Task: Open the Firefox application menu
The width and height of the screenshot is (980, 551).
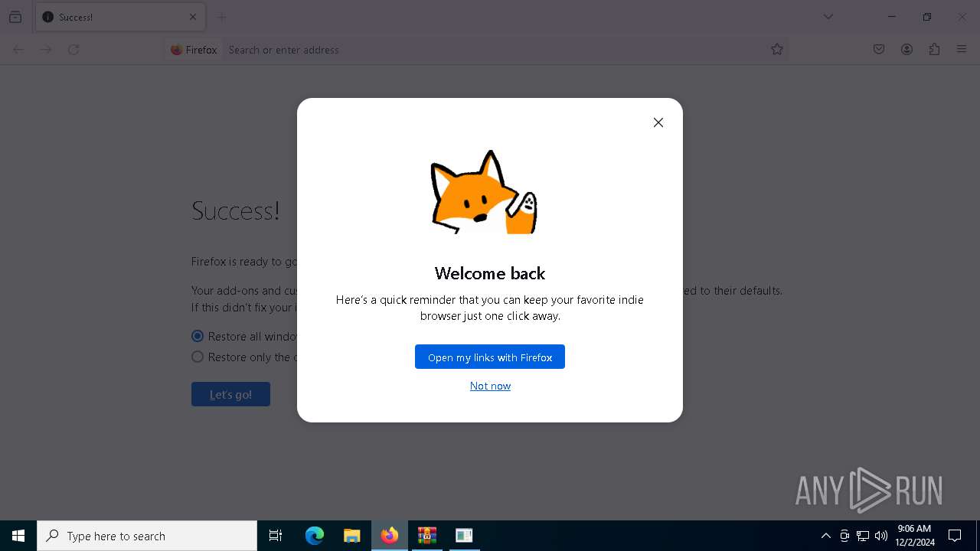Action: (962, 50)
